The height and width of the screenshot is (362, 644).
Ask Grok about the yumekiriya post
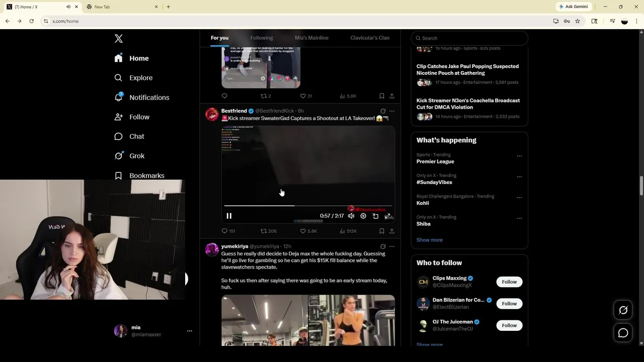pos(383,246)
